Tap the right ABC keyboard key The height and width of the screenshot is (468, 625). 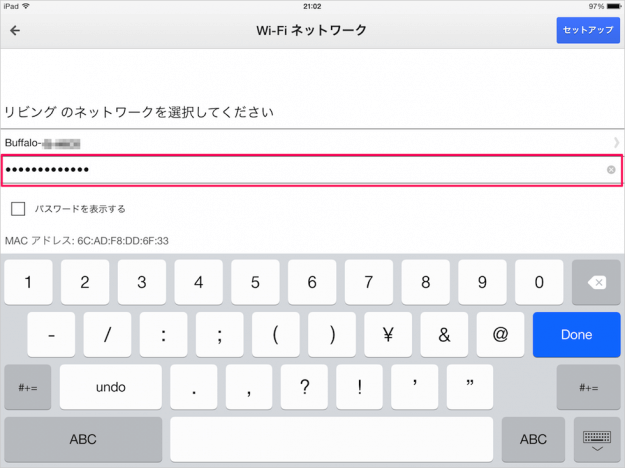pyautogui.click(x=533, y=439)
